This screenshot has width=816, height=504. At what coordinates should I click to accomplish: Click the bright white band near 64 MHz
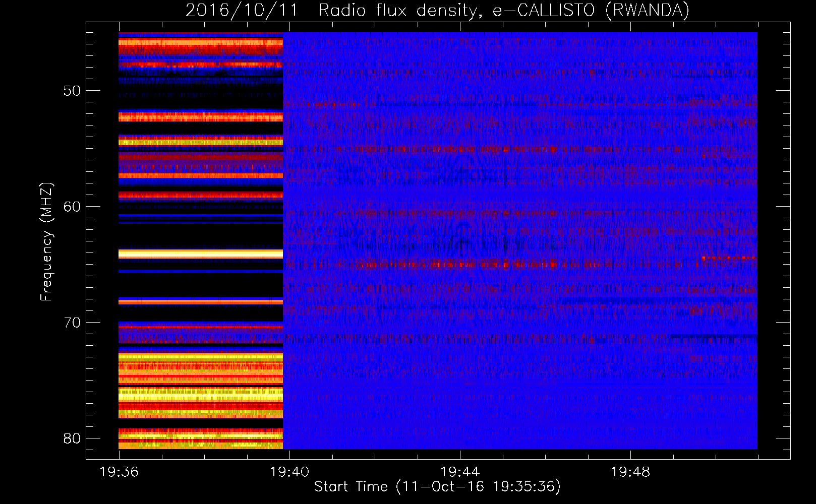tap(201, 254)
